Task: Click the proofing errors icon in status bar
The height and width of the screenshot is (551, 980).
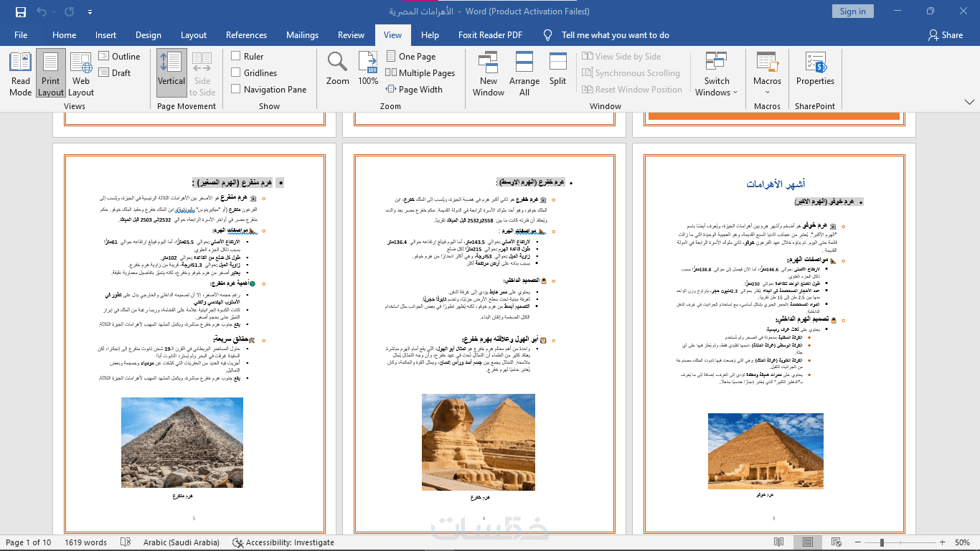Action: coord(125,542)
